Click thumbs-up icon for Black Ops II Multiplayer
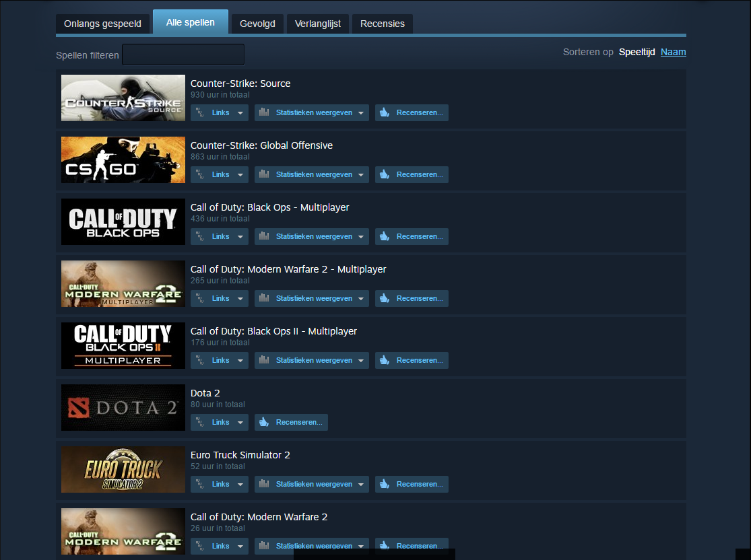The width and height of the screenshot is (751, 560). [385, 361]
